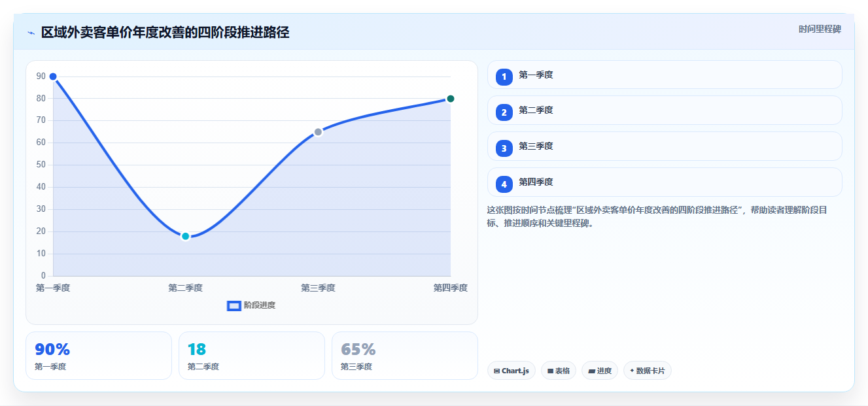Click the green 第四季度 data point

(451, 99)
